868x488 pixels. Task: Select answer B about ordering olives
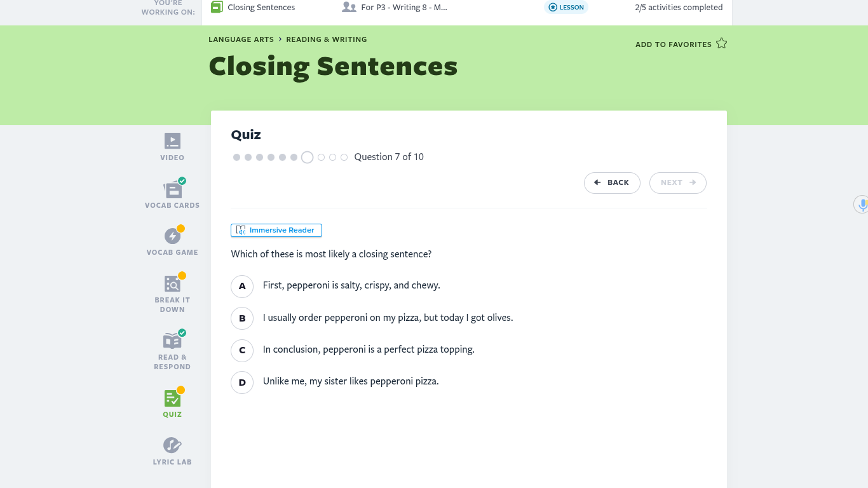(242, 318)
